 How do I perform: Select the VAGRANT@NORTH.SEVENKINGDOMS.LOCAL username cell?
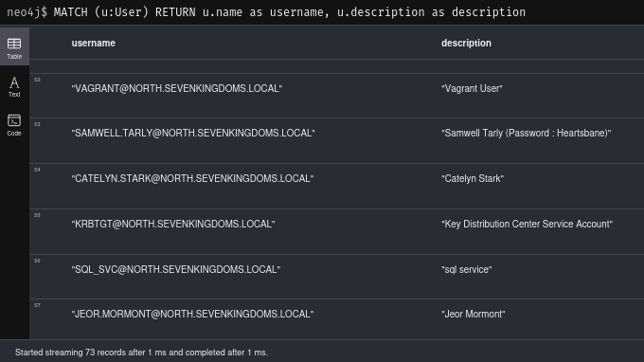point(176,88)
